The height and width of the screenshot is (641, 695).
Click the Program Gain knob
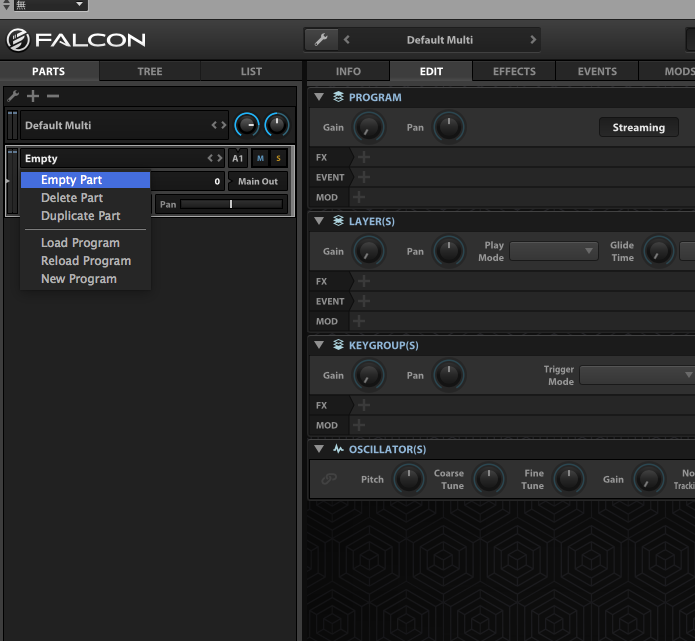click(368, 127)
